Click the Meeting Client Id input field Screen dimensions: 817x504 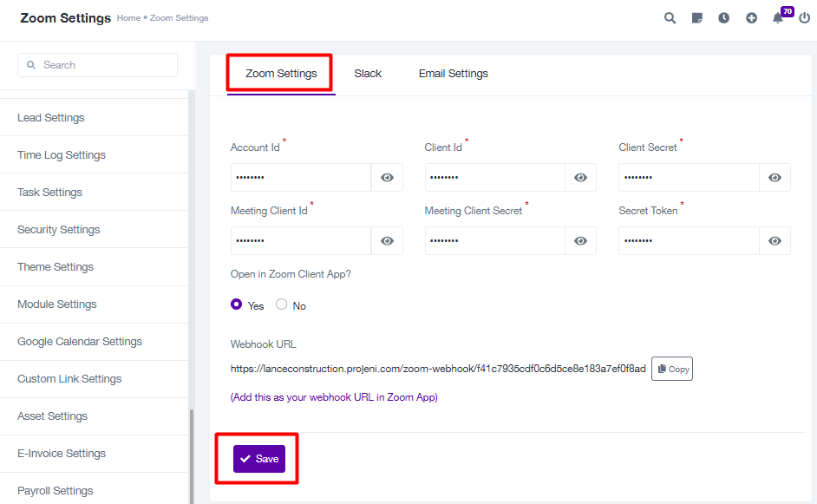click(x=301, y=241)
